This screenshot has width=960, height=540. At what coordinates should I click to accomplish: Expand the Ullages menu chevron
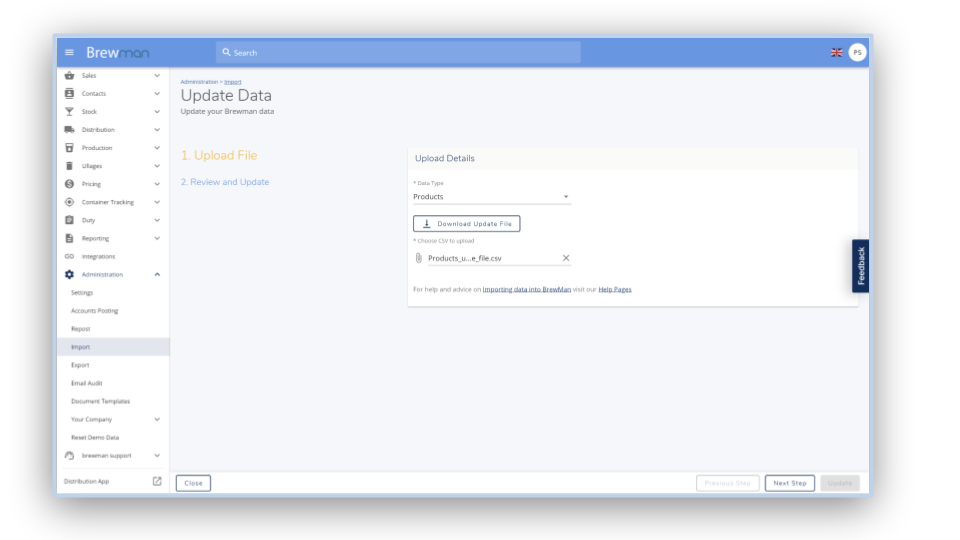[157, 166]
